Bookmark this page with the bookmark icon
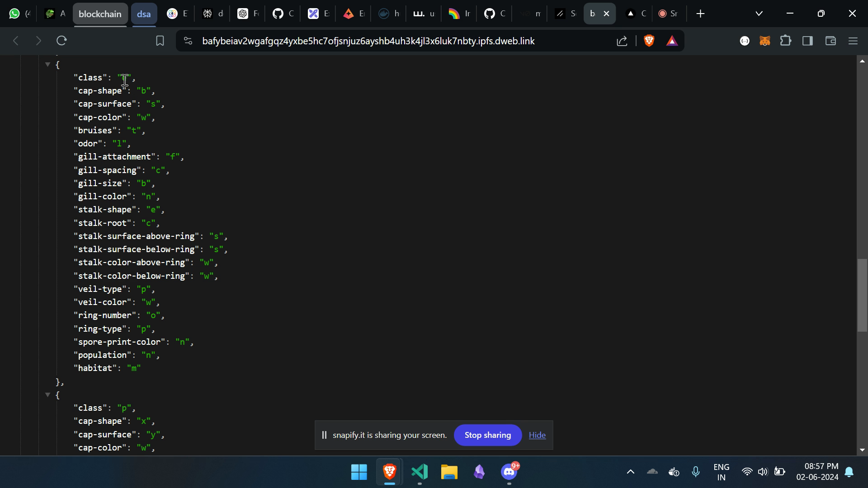The width and height of the screenshot is (868, 488). tap(160, 41)
